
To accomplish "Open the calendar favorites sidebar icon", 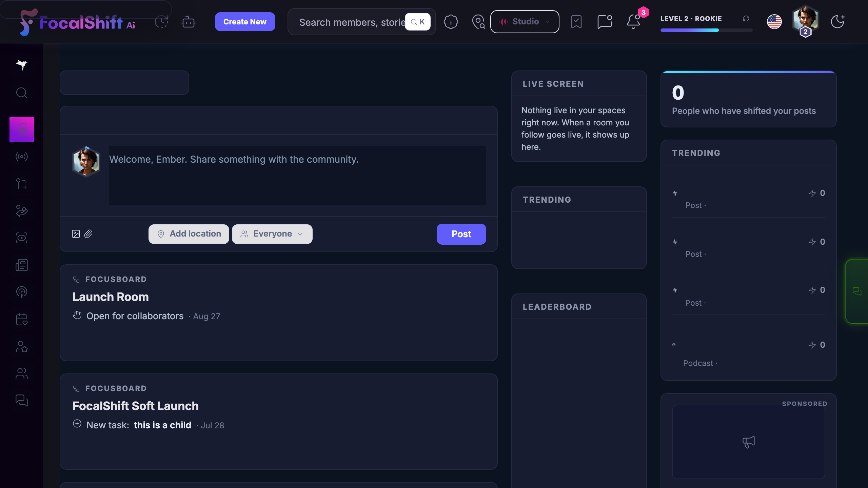I will pos(22,319).
